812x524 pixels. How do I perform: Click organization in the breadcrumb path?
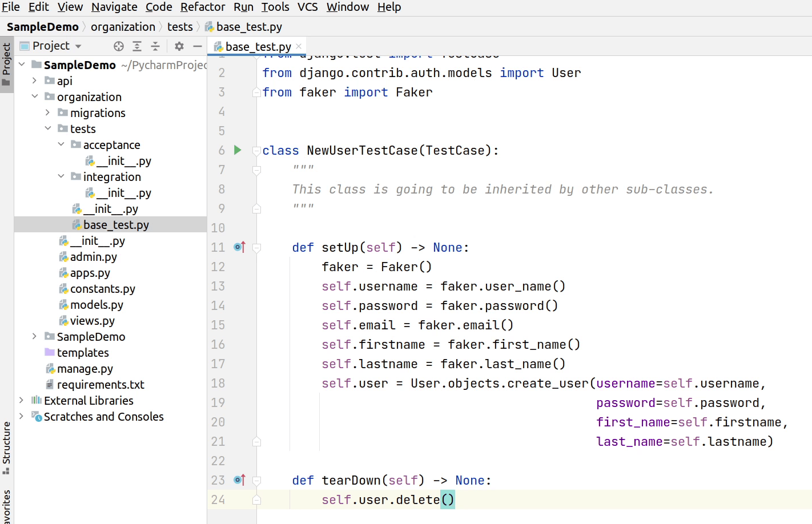click(x=123, y=27)
